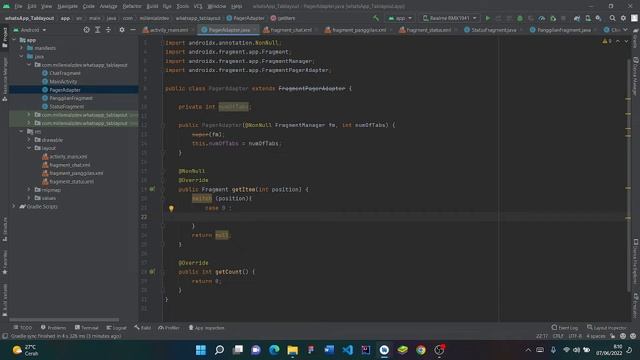
Task: Sync project with Gradle files icon
Action: click(577, 18)
